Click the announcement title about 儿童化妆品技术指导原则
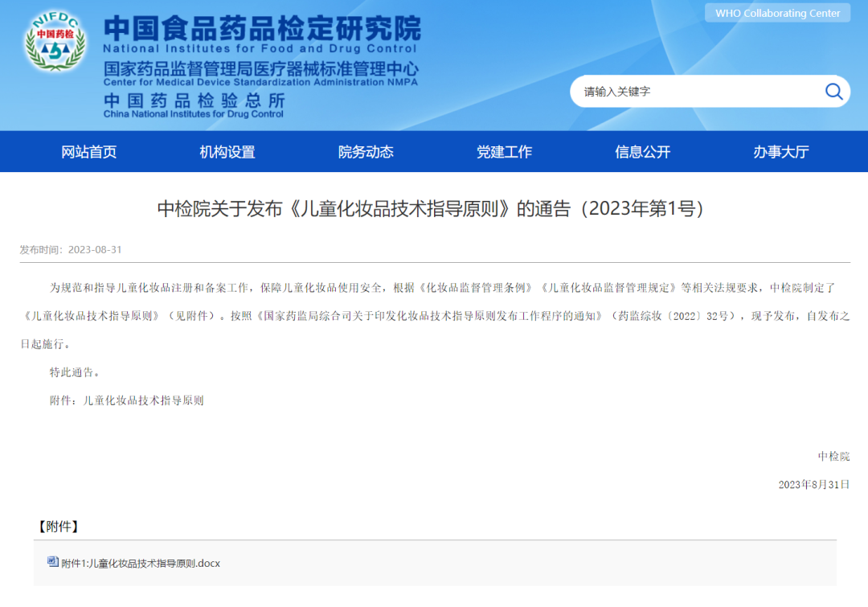 click(434, 209)
